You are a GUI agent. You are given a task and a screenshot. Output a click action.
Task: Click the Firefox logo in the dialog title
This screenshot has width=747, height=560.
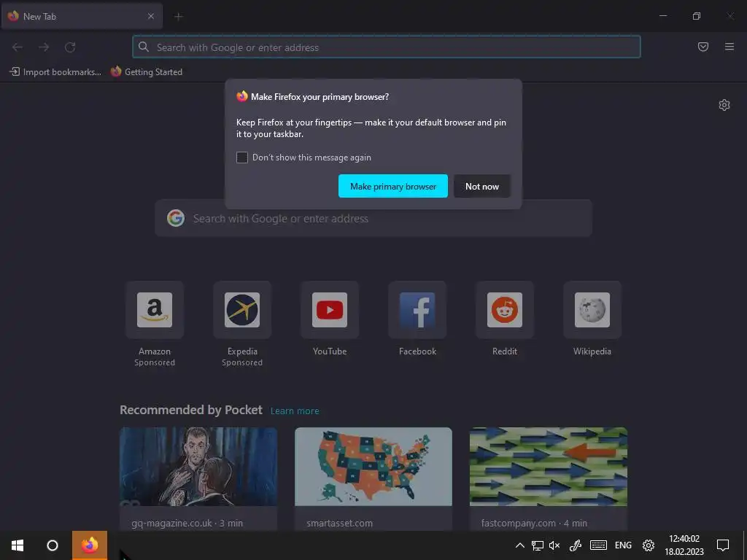[242, 96]
